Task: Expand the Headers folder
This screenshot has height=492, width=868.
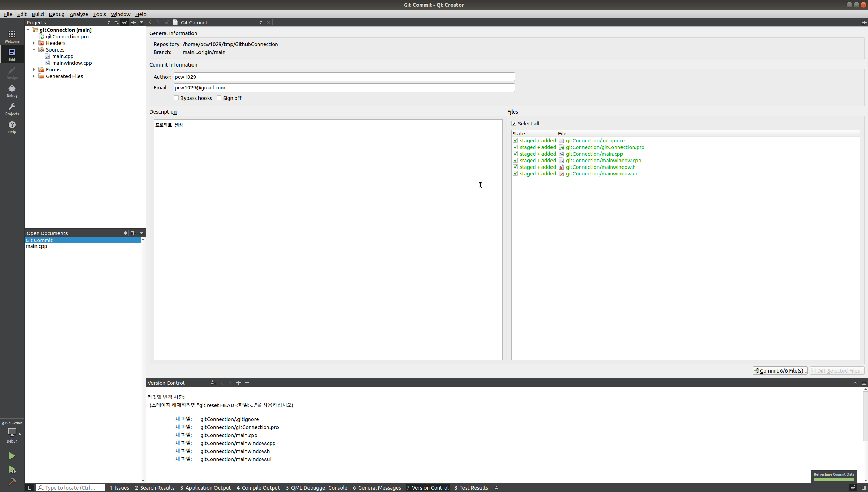Action: tap(34, 43)
